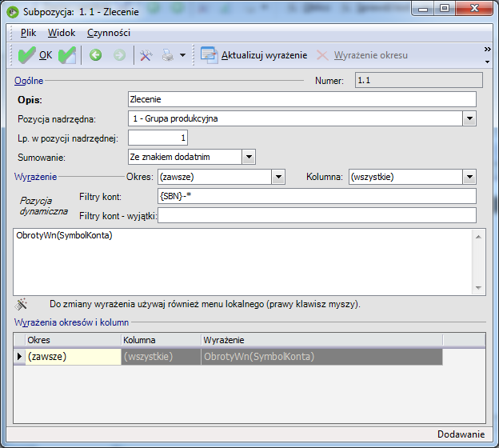The width and height of the screenshot is (499, 448).
Task: Maximize the Subpozycja window
Action: point(445,9)
